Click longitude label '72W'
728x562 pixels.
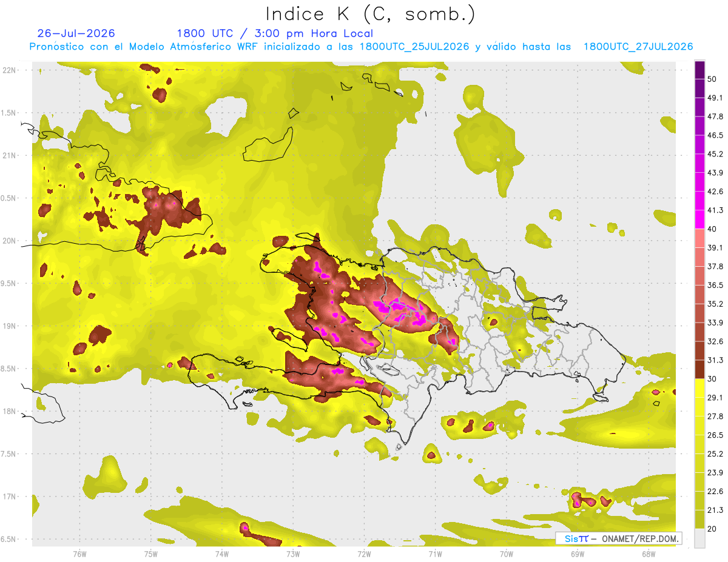point(364,554)
